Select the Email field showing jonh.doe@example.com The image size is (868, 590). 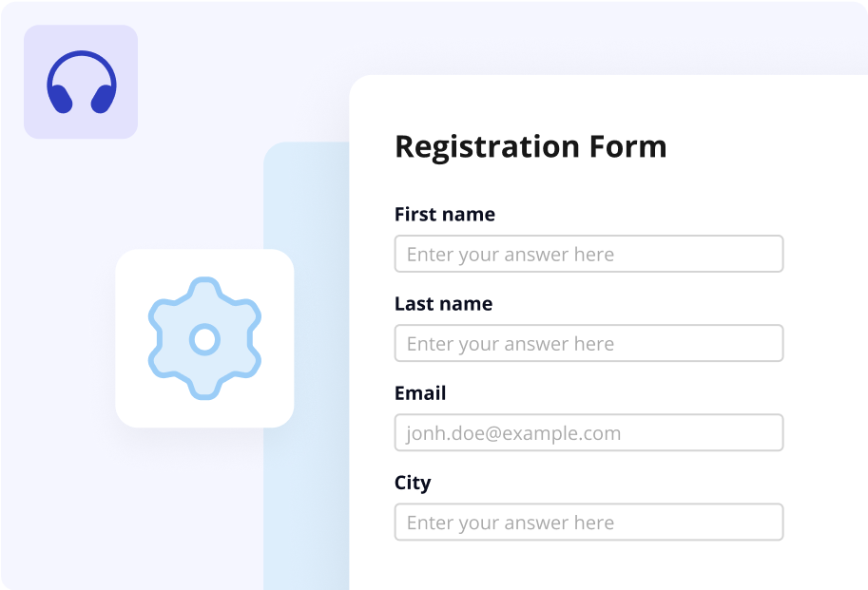point(588,432)
